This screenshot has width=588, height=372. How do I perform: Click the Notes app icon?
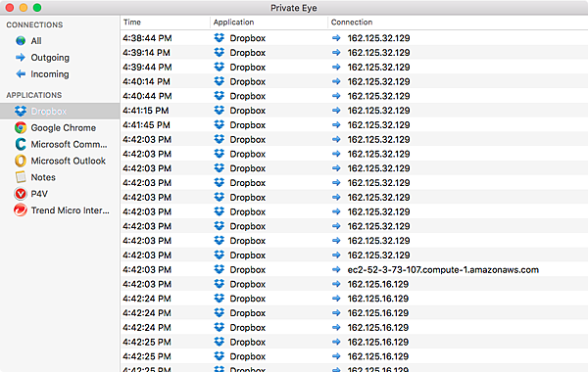[21, 177]
